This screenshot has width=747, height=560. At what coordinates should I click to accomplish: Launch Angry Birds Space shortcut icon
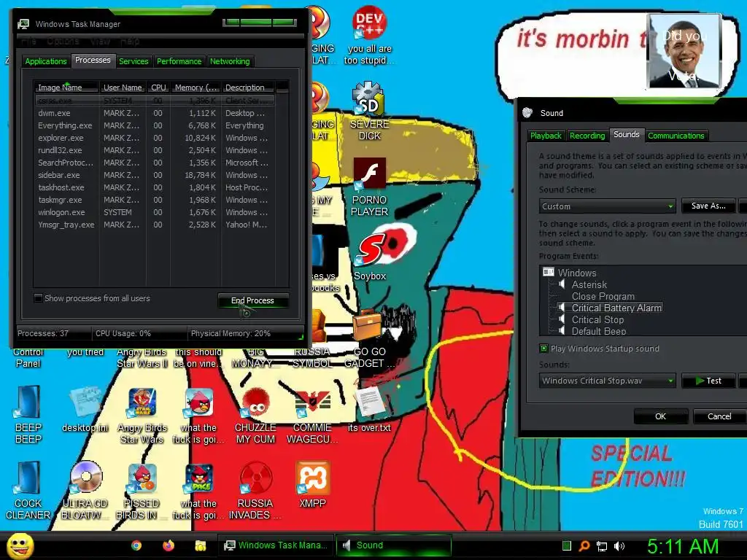click(198, 478)
